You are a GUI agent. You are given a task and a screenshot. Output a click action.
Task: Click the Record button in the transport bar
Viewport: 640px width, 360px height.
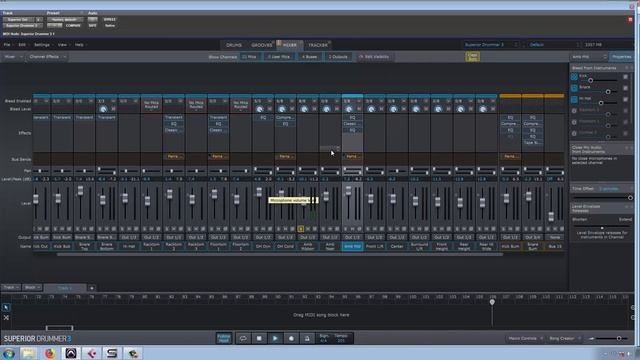[291, 338]
